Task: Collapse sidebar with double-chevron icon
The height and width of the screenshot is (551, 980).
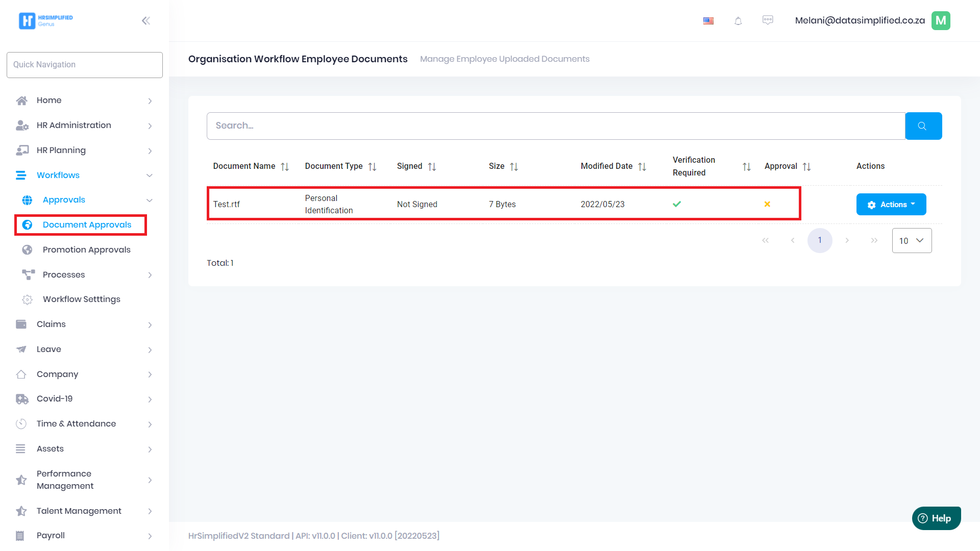Action: (146, 21)
